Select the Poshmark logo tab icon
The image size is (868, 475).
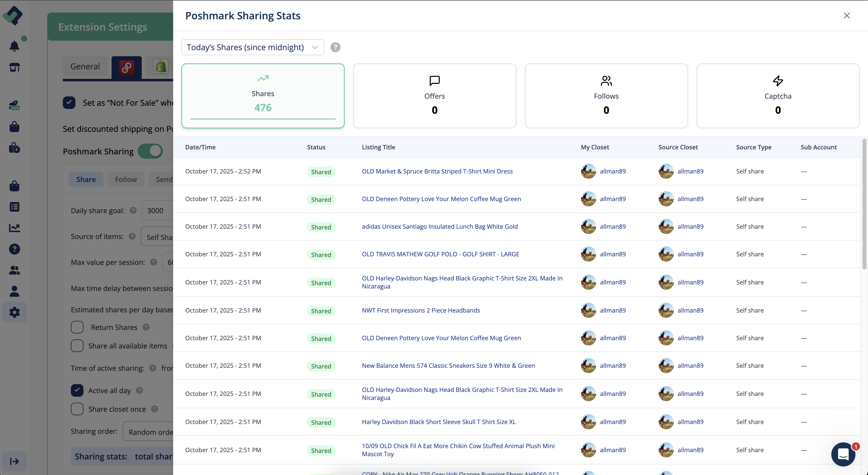[x=126, y=67]
